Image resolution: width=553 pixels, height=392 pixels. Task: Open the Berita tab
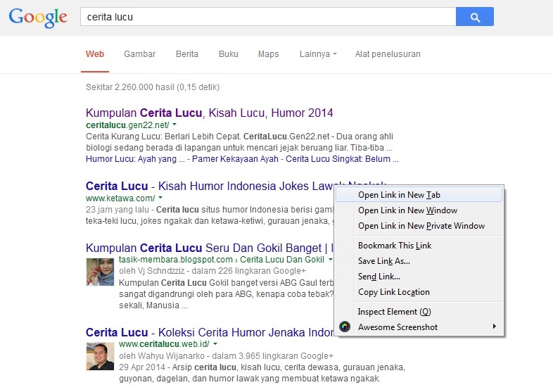[x=187, y=54]
